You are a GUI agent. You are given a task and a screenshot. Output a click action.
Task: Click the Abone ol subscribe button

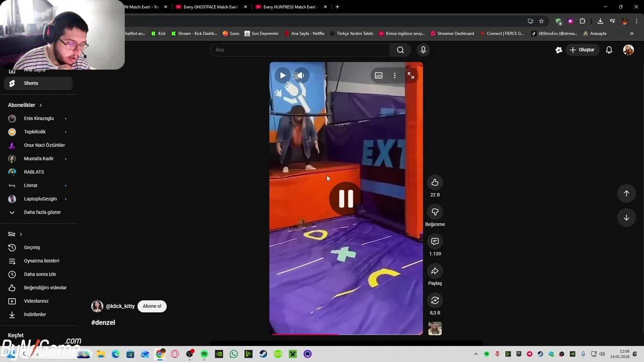[152, 306]
